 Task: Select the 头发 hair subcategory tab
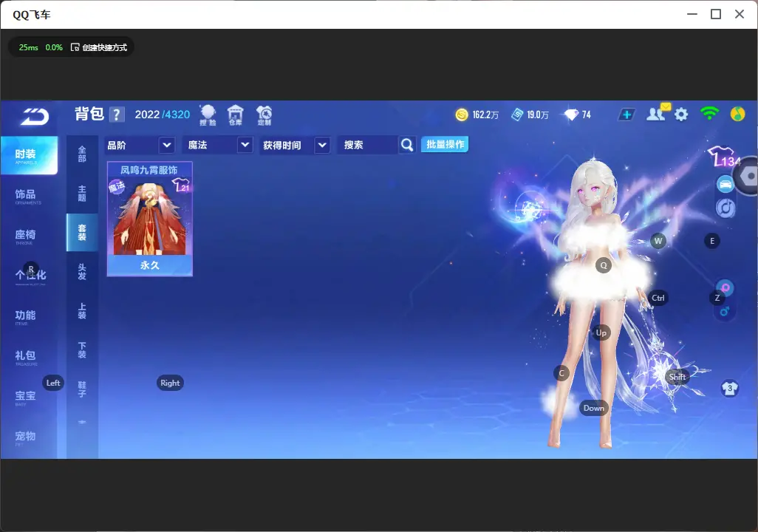point(82,272)
